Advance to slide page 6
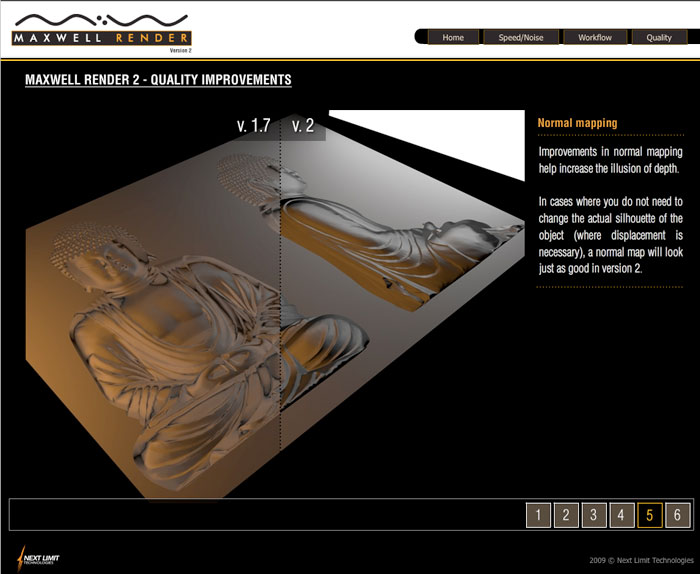 (677, 515)
